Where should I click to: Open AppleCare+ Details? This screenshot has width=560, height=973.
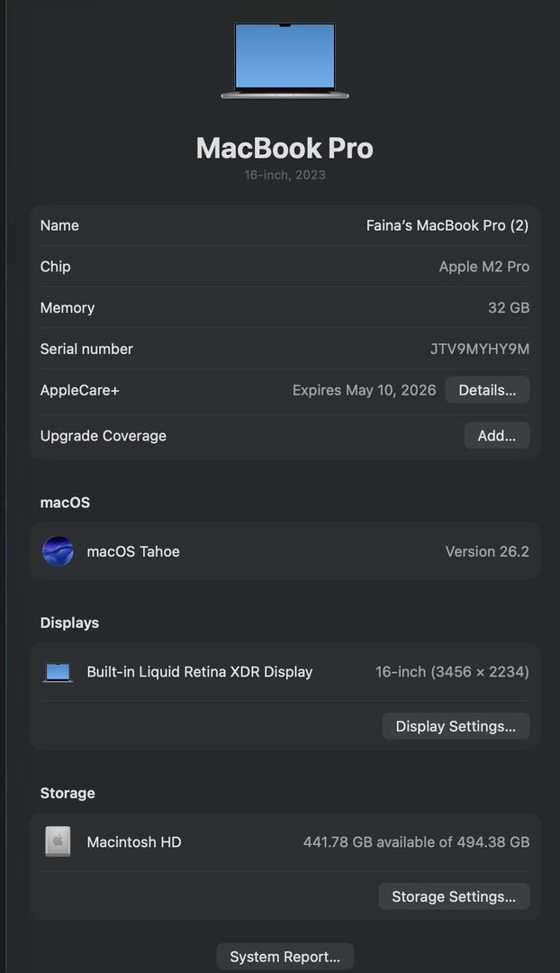(x=487, y=390)
